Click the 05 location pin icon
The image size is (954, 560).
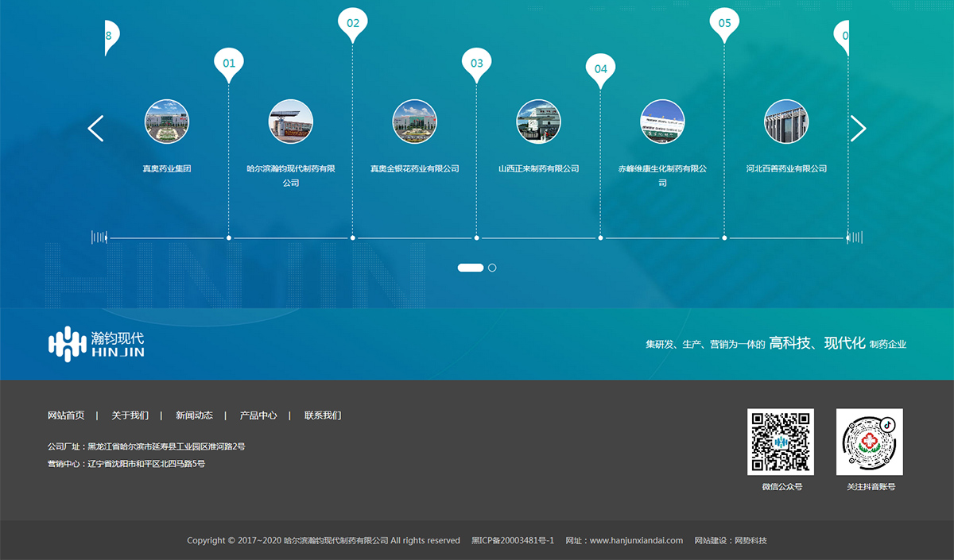[724, 23]
